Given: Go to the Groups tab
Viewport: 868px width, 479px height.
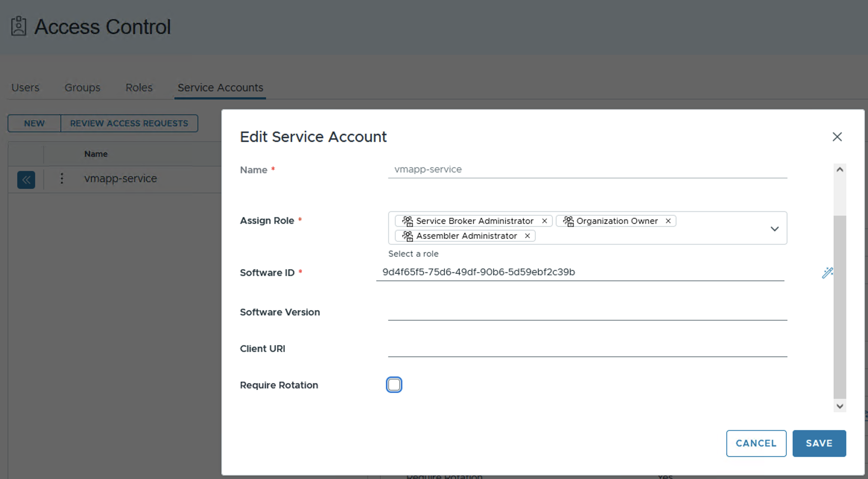Looking at the screenshot, I should [82, 88].
